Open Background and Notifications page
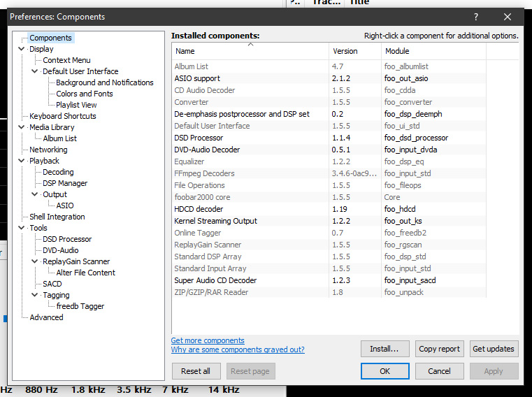Viewport: 532px width, 397px height. point(104,82)
